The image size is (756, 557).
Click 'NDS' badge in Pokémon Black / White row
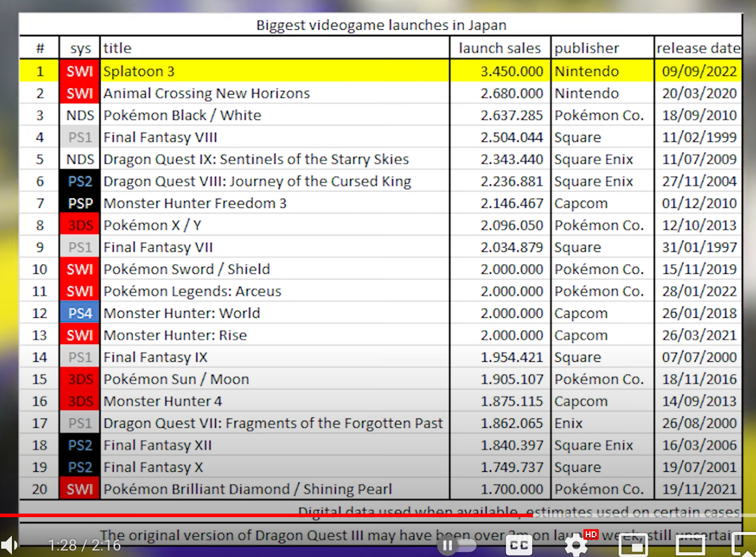[80, 115]
